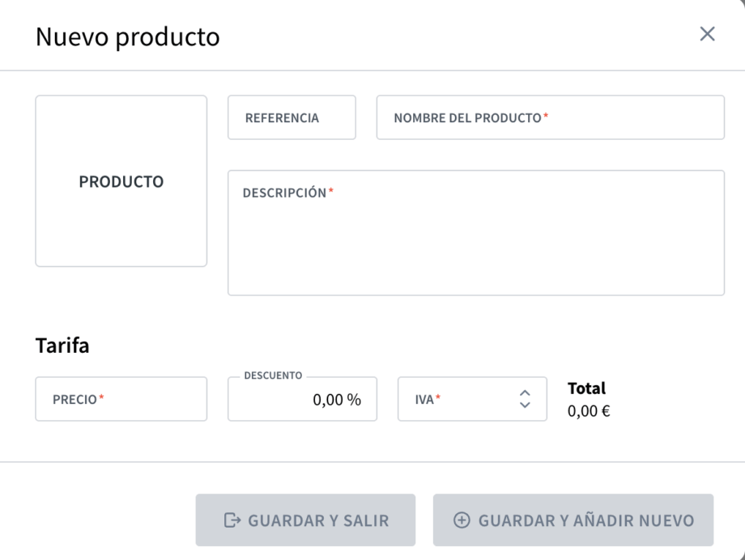Screen dimensions: 745x560
Task: Click the Tarifa section heading
Action: (x=62, y=346)
